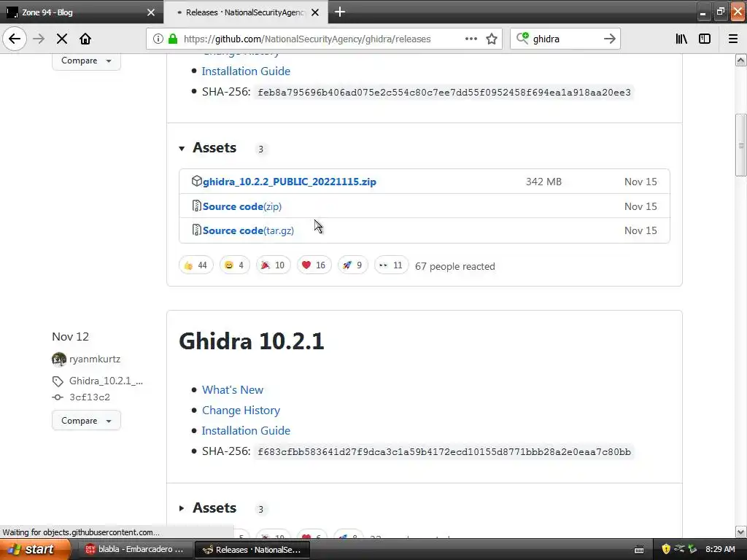
Task: Add rocket reaction showing 9
Action: tap(353, 265)
